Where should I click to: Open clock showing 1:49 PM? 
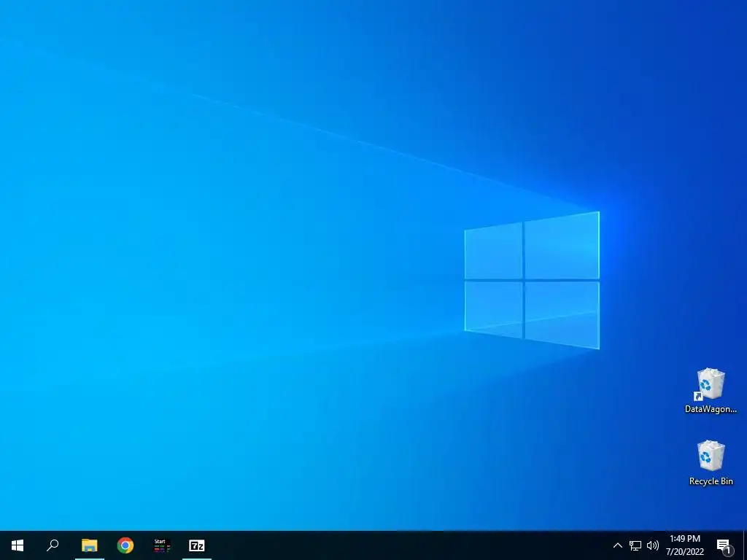pyautogui.click(x=684, y=545)
